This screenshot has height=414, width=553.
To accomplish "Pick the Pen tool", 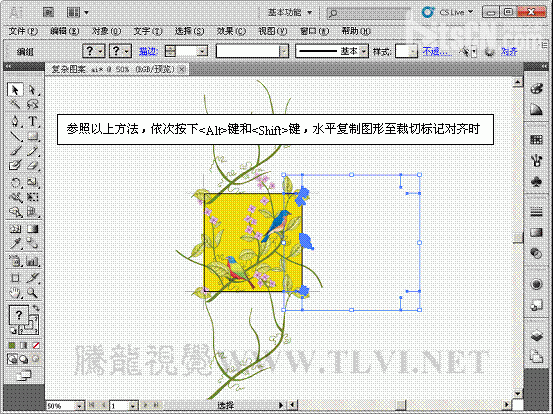I will click(x=15, y=121).
